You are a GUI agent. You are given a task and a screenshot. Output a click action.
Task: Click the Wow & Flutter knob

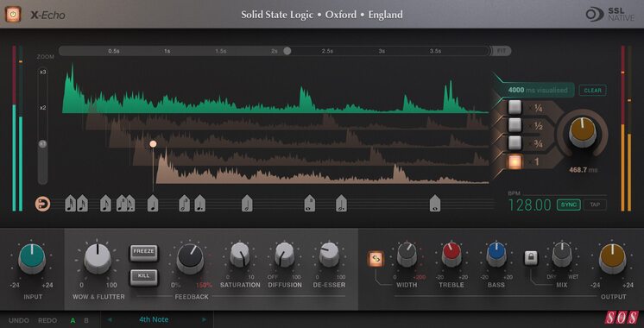point(98,259)
